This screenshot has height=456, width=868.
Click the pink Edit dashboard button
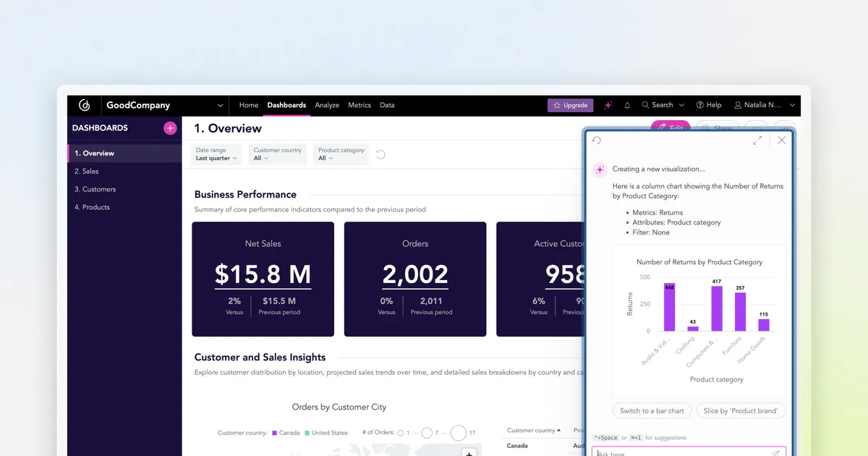670,126
